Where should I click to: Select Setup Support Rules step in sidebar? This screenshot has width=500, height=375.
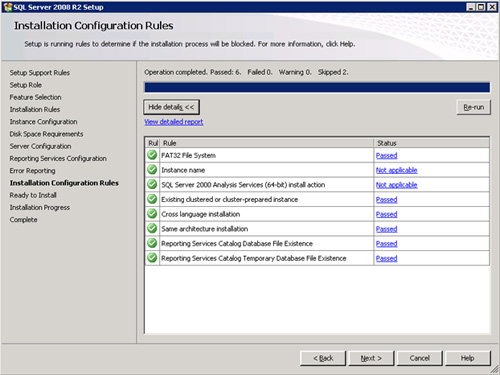(40, 73)
